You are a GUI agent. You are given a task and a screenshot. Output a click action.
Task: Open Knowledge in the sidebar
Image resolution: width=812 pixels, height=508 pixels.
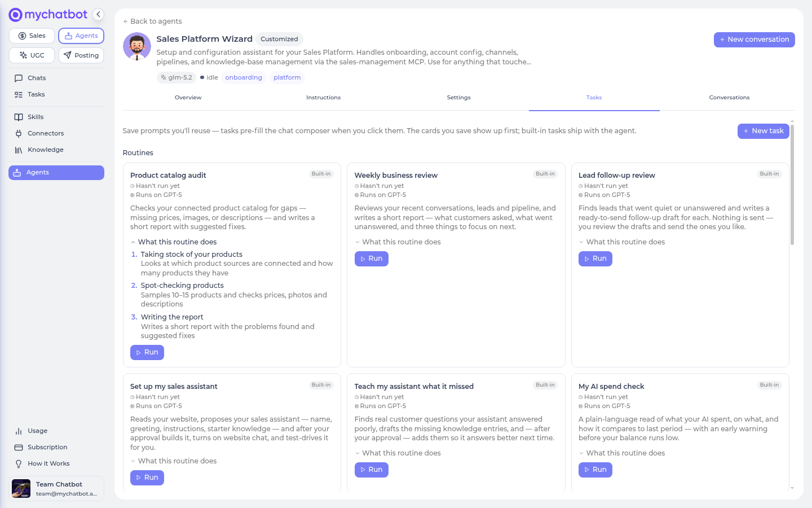56,150
